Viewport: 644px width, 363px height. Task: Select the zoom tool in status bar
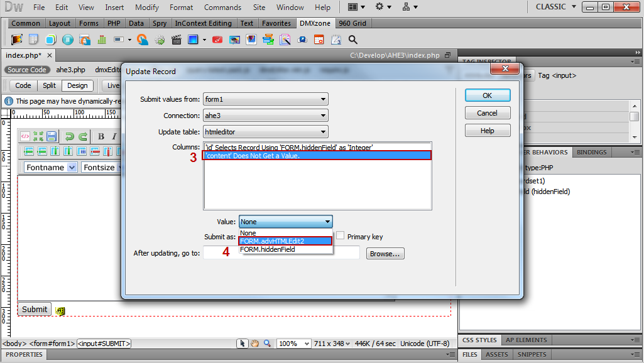pos(268,344)
